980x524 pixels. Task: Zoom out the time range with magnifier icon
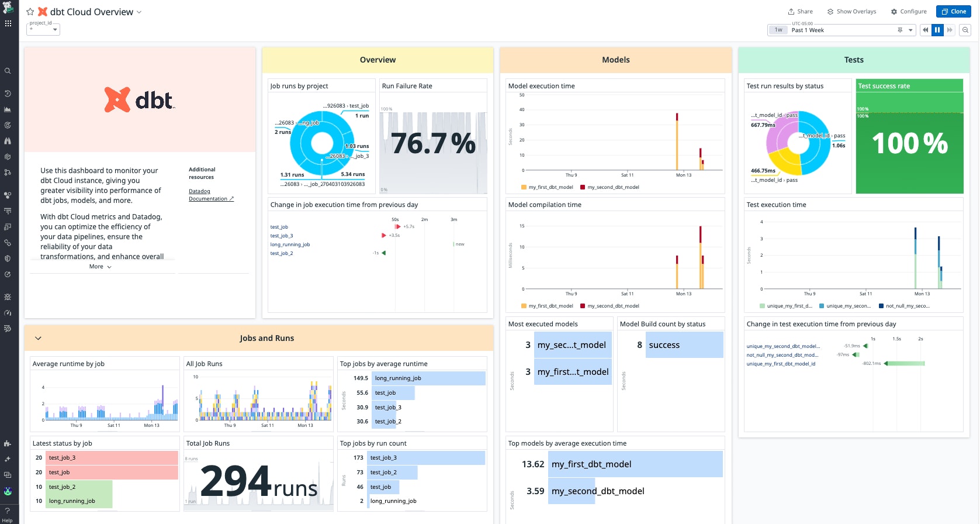pos(966,30)
